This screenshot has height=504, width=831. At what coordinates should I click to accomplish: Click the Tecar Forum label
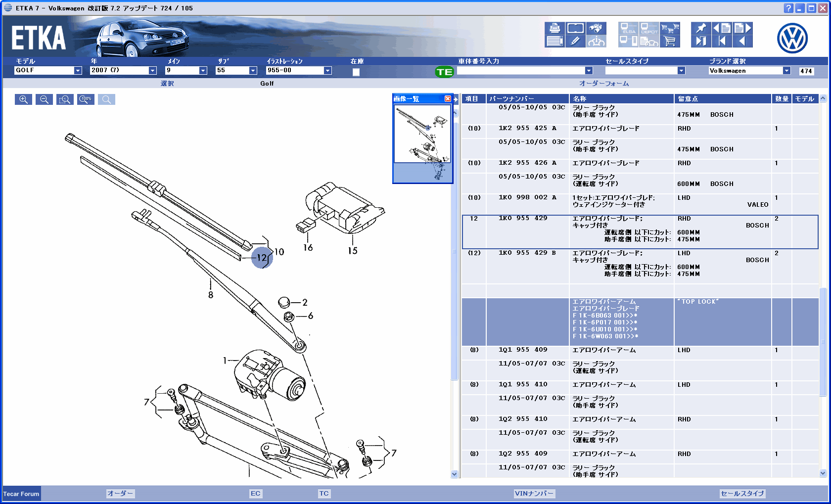tap(21, 494)
